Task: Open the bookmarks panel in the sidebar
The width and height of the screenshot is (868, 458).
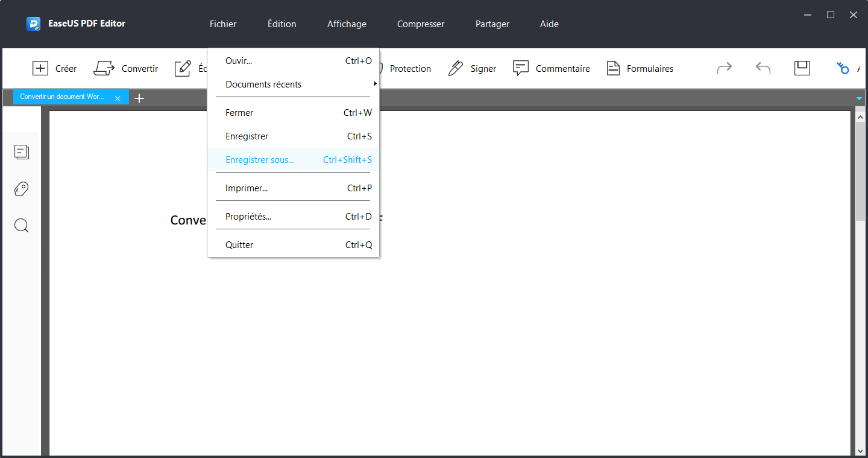Action: point(21,189)
